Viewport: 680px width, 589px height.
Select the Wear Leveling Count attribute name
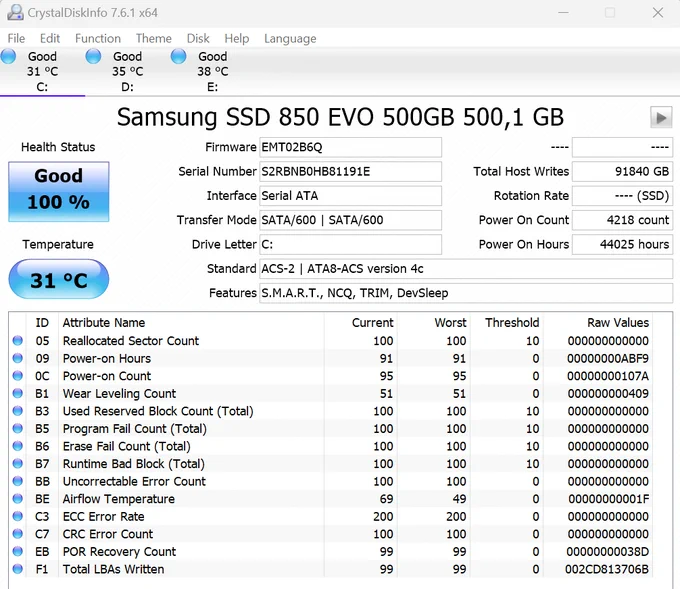(x=119, y=393)
